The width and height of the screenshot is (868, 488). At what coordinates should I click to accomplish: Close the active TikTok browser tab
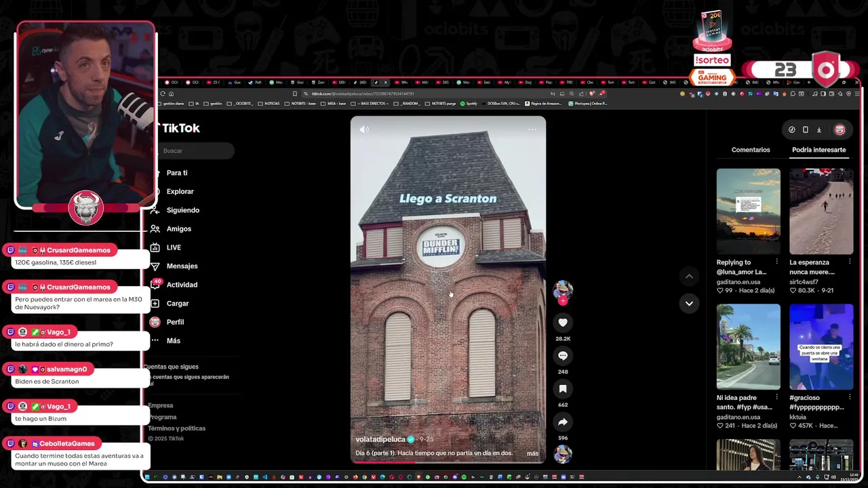coord(386,83)
